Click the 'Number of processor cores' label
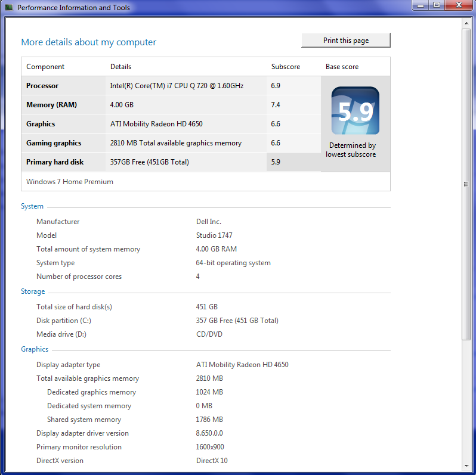Screen dimensions: 476x475 coord(79,277)
